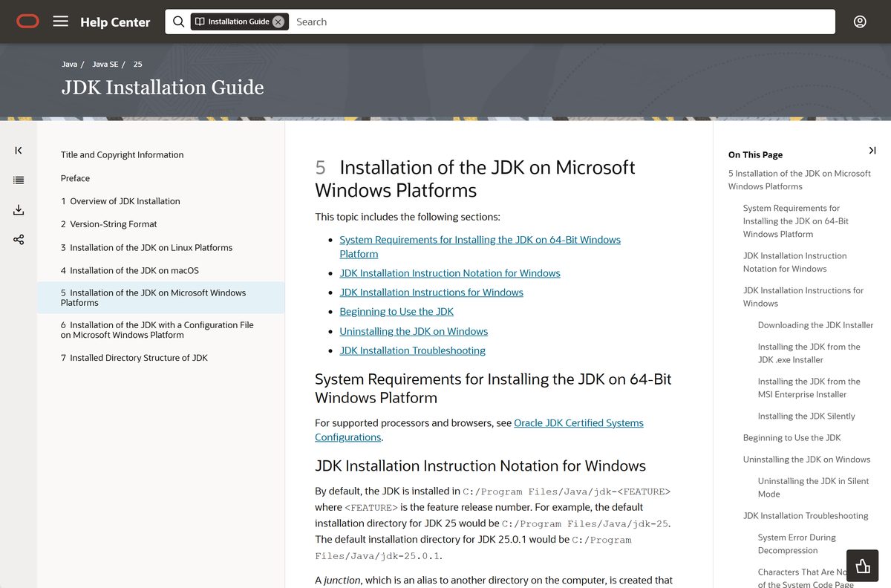Screen dimensions: 891x588
Task: Click the JDK Installation Guide page title
Action: coord(163,88)
